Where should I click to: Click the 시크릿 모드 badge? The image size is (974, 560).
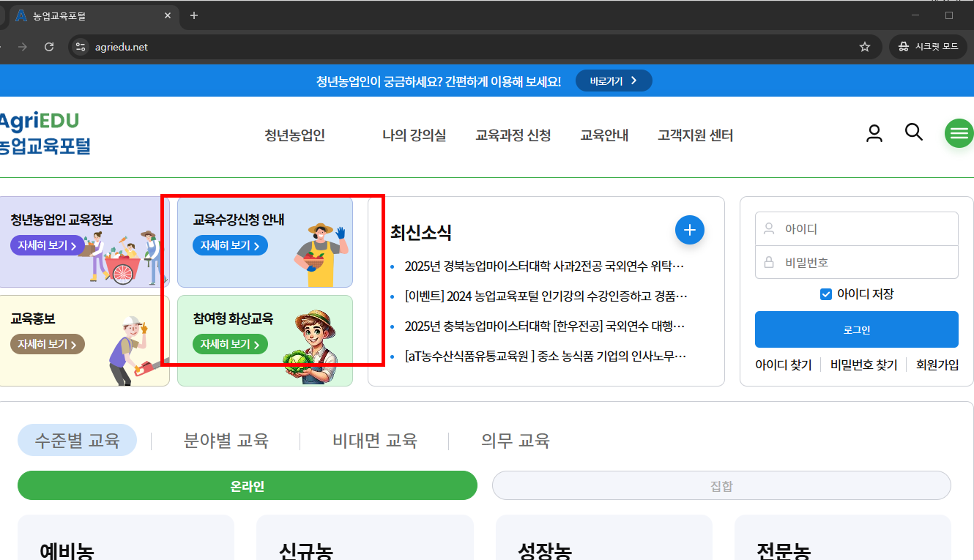(927, 46)
